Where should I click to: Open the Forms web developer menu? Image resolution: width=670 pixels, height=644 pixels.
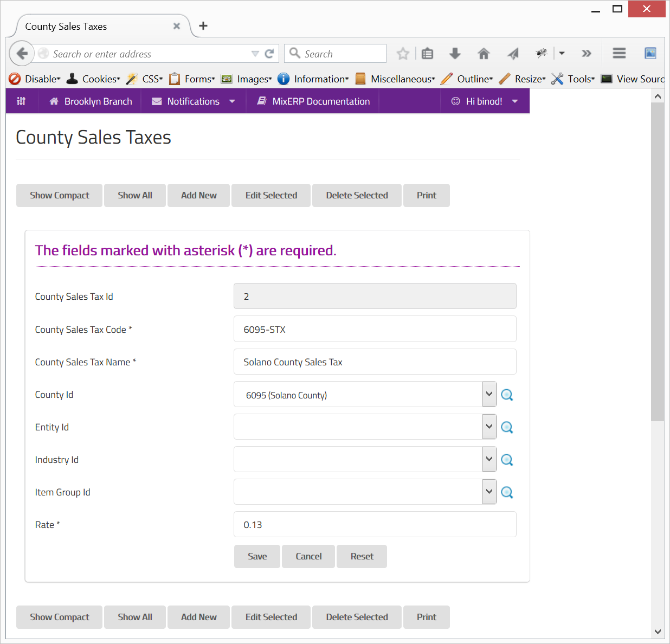(192, 79)
